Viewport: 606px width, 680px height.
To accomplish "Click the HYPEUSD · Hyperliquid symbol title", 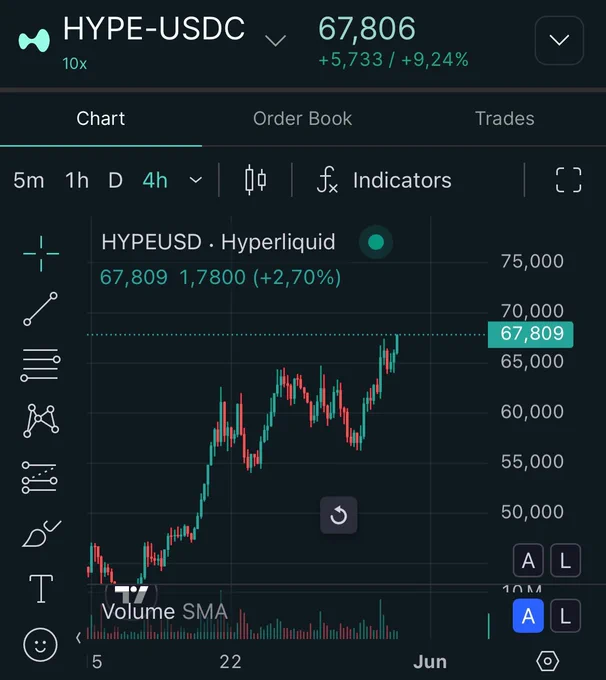I will point(218,242).
